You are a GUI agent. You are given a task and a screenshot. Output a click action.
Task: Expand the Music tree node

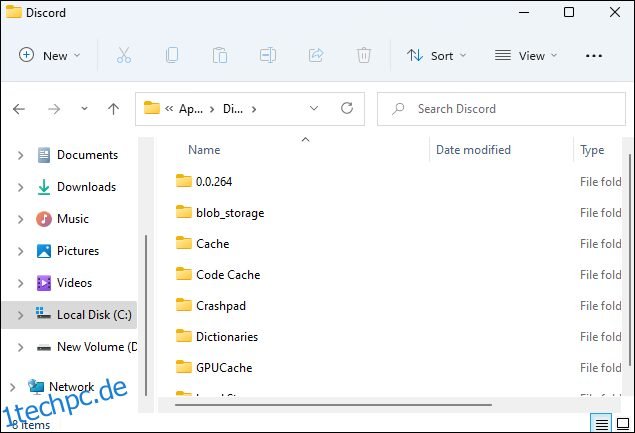point(20,219)
